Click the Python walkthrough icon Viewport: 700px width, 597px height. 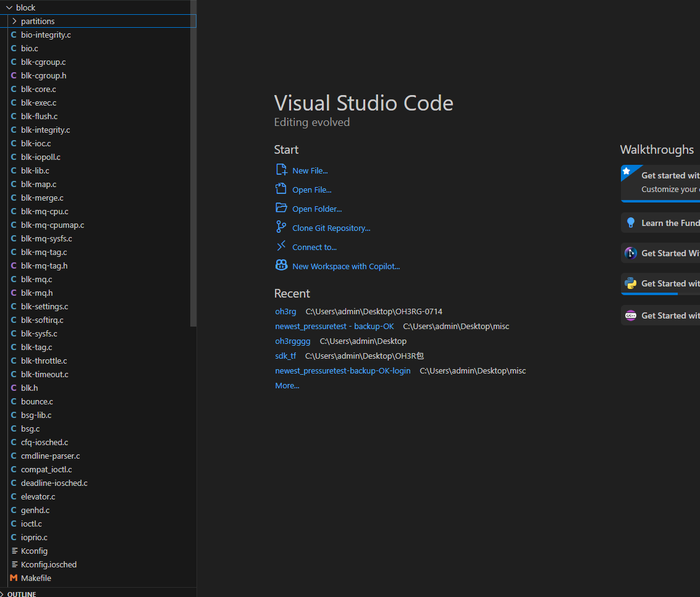(631, 283)
